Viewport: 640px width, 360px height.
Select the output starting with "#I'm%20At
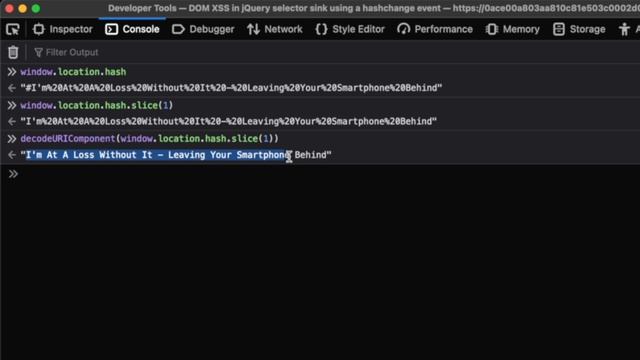(x=231, y=88)
